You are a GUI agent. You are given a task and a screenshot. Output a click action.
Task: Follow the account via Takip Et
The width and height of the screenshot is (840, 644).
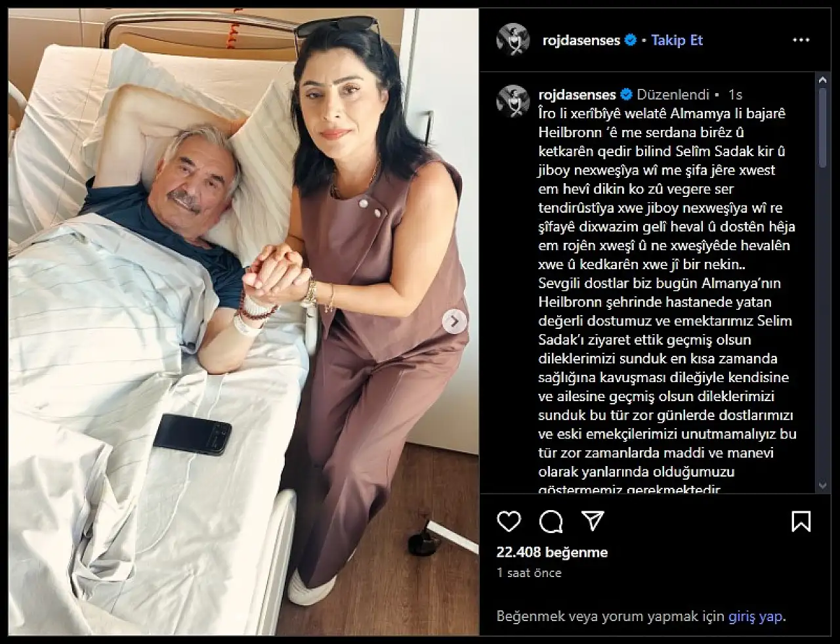pos(677,40)
